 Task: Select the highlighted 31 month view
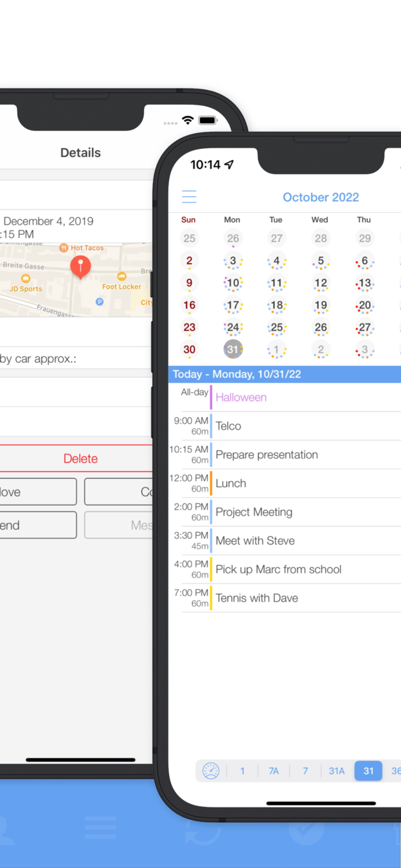pos(369,771)
